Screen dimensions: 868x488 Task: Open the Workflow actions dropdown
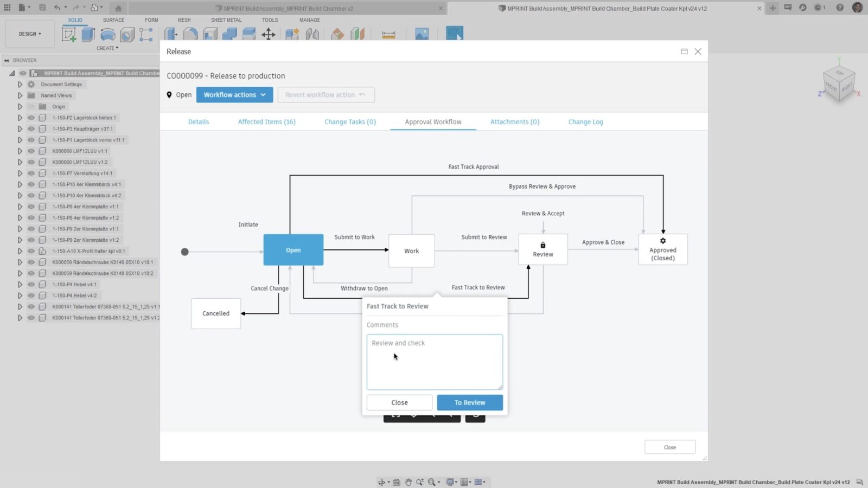(234, 94)
